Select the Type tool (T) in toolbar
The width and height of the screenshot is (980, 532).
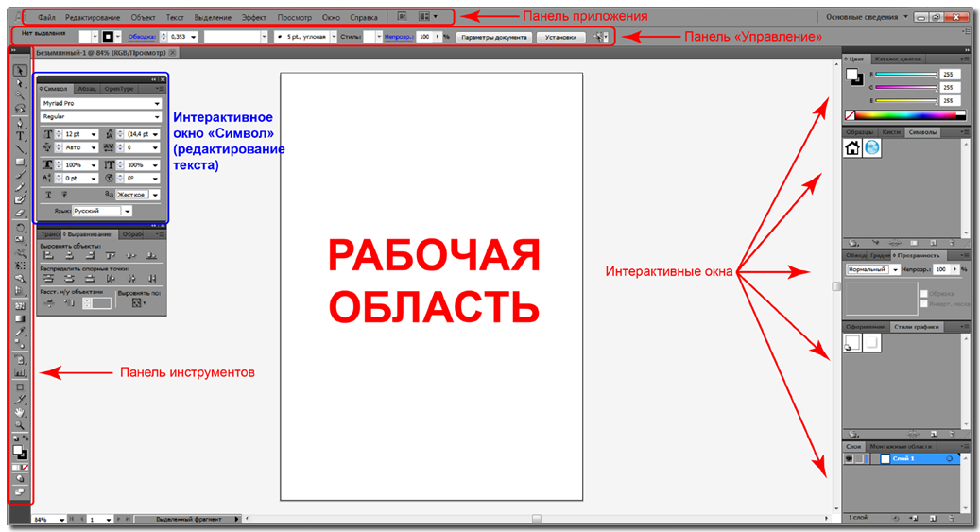[x=20, y=136]
